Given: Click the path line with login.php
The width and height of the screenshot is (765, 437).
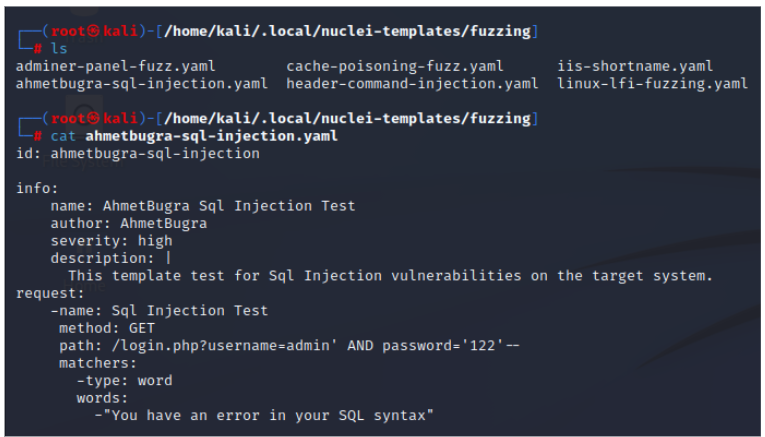Looking at the screenshot, I should tap(289, 346).
